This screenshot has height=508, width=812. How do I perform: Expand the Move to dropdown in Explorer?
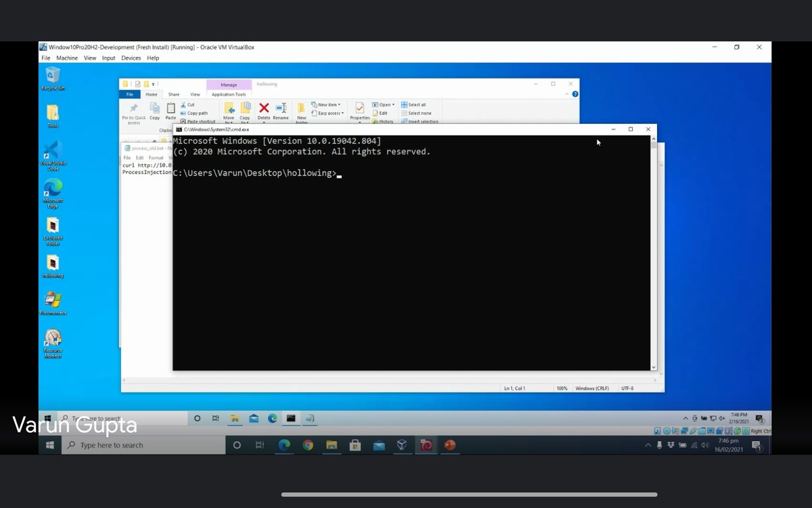tap(229, 113)
